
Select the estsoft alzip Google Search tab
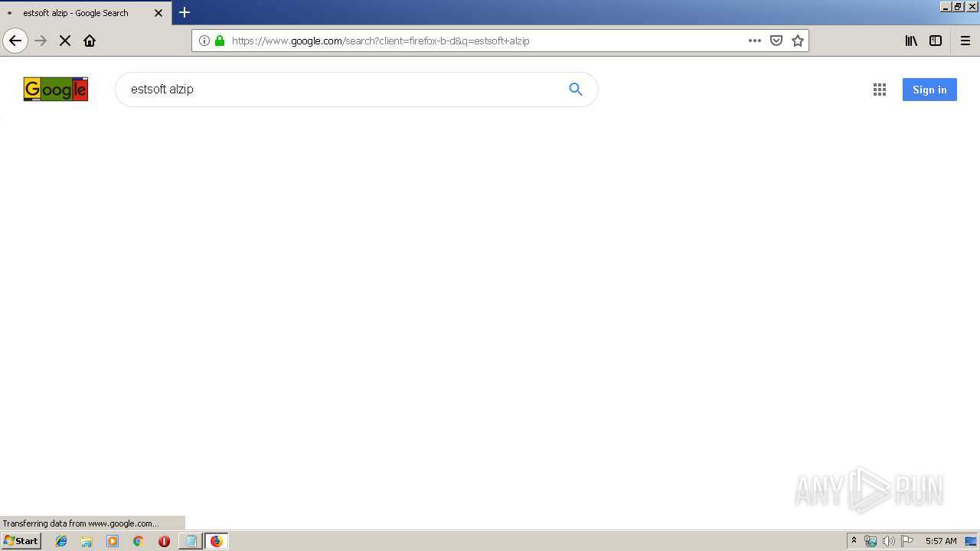pyautogui.click(x=86, y=13)
